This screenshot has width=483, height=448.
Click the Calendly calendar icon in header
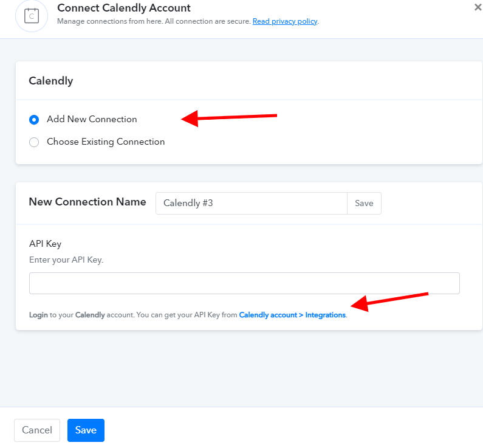pos(32,16)
